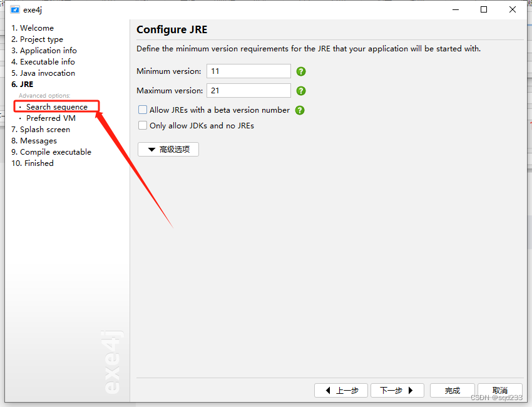The image size is (532, 407).
Task: Go to step 7. Splash screen
Action: tap(41, 130)
